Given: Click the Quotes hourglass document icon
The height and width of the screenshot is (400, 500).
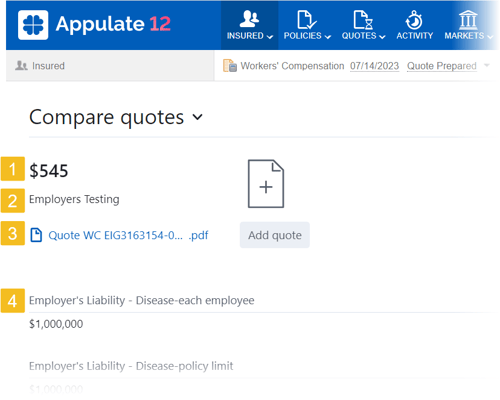Looking at the screenshot, I should pyautogui.click(x=363, y=20).
